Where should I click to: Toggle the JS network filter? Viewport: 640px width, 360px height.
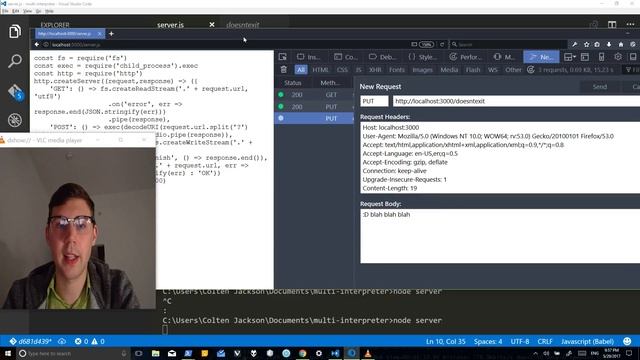[x=358, y=70]
